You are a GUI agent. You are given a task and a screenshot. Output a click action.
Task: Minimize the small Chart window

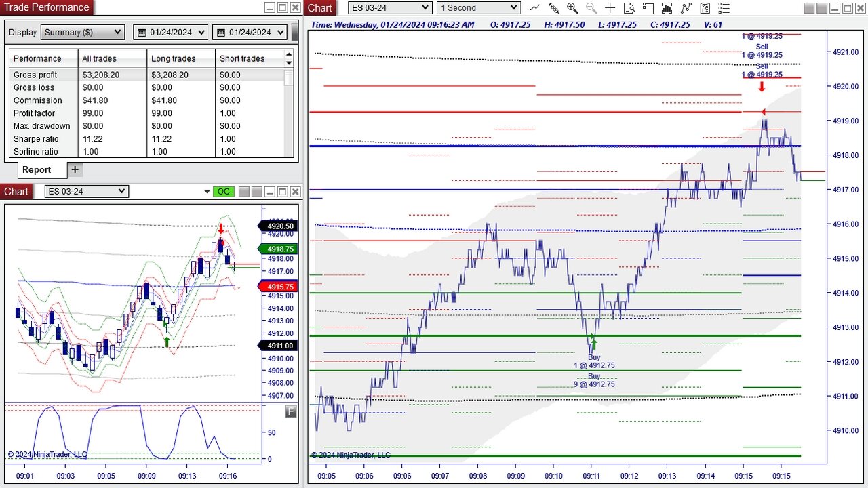(270, 192)
